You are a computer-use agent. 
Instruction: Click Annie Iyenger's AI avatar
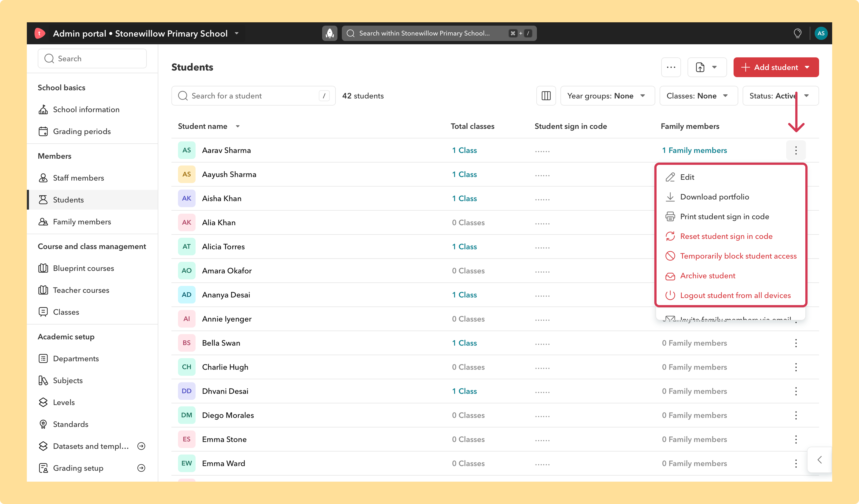(187, 319)
